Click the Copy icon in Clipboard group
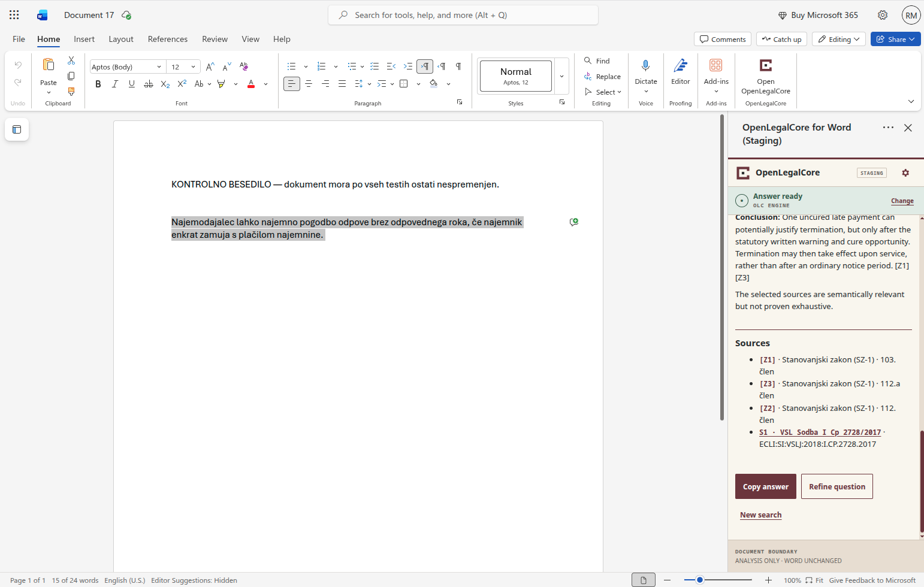 coord(71,76)
